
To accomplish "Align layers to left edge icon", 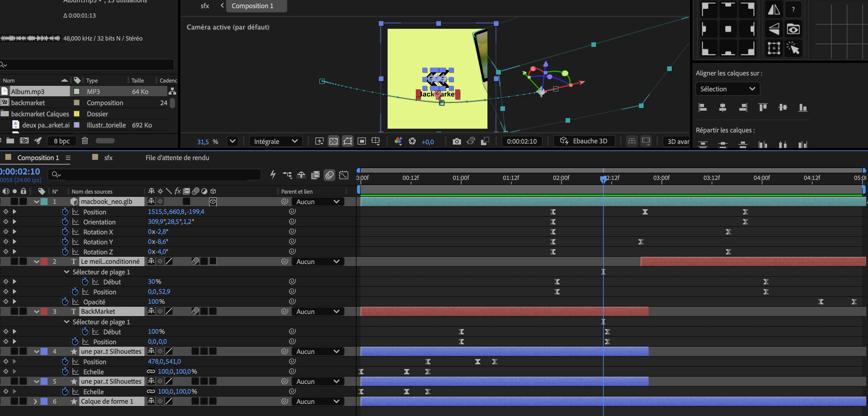I will point(703,108).
